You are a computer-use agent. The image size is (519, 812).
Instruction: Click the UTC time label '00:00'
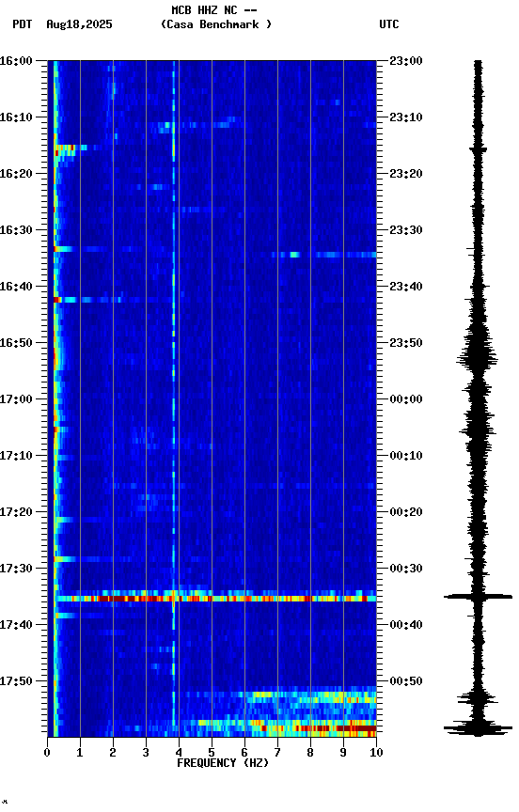406,399
